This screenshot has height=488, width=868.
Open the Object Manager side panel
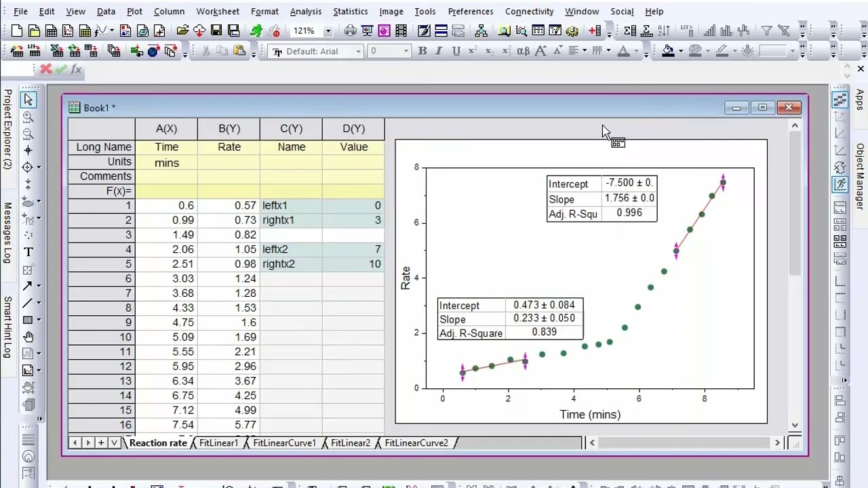860,176
